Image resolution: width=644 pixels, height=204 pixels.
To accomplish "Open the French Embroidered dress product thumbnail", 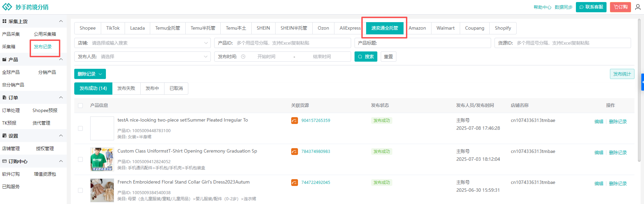I will tap(102, 190).
